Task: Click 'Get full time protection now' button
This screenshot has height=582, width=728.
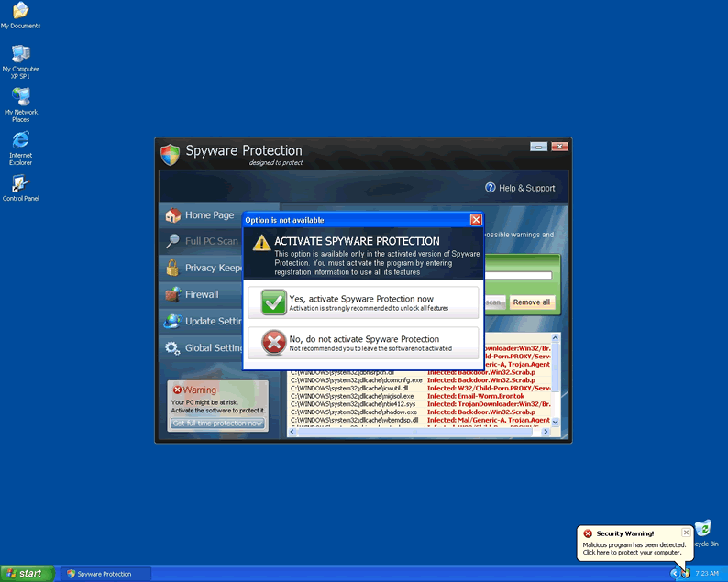Action: tap(218, 423)
